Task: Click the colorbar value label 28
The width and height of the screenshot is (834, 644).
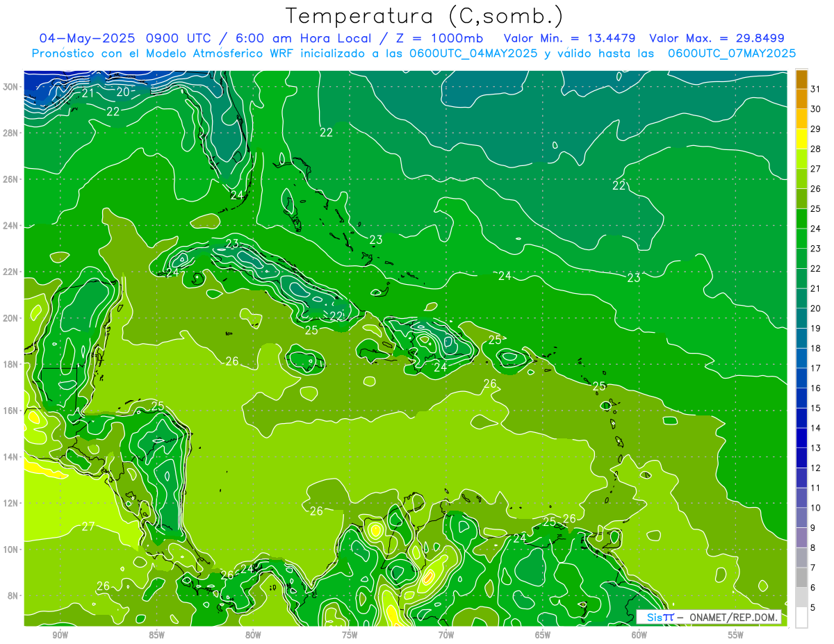Action: tap(816, 149)
